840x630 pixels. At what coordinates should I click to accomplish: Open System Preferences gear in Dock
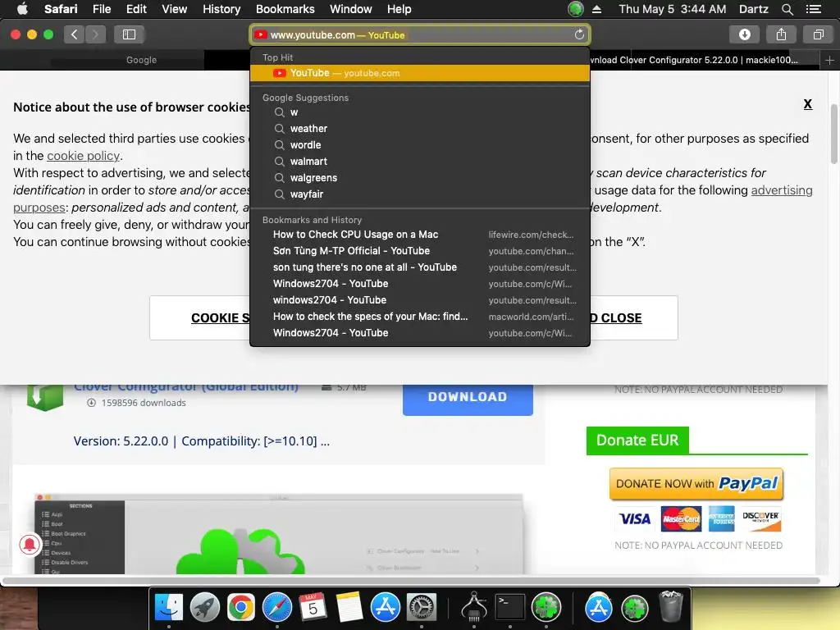422,607
